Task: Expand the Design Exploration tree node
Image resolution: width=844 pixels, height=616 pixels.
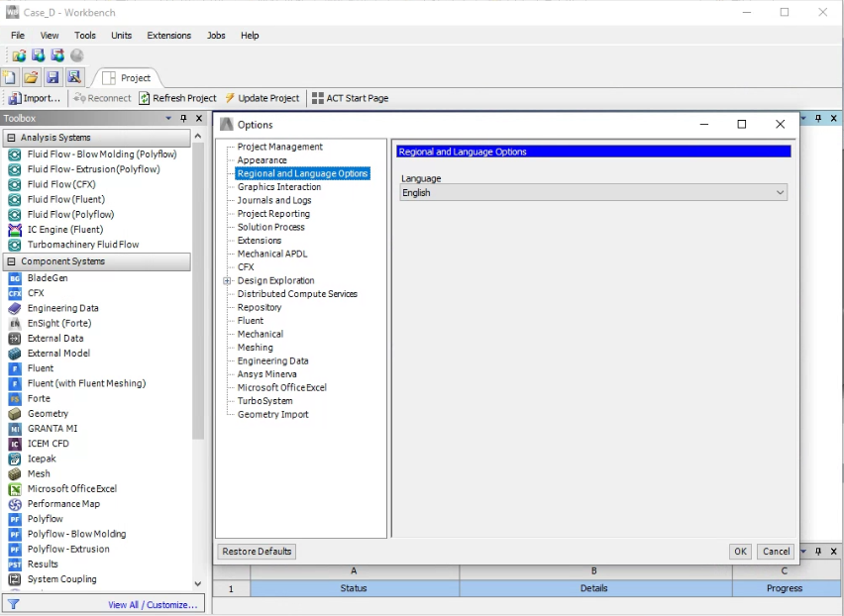Action: pos(227,281)
